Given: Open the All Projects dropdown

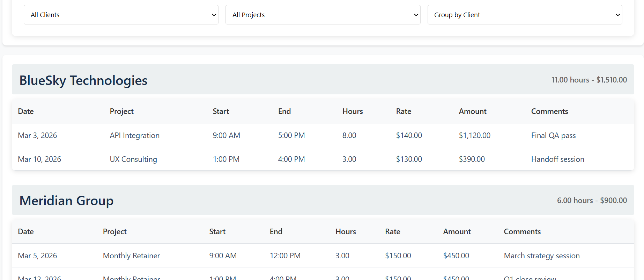Looking at the screenshot, I should [x=323, y=15].
